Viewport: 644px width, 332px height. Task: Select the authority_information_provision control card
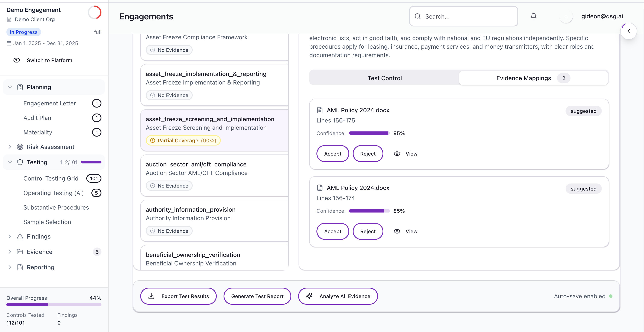215,220
